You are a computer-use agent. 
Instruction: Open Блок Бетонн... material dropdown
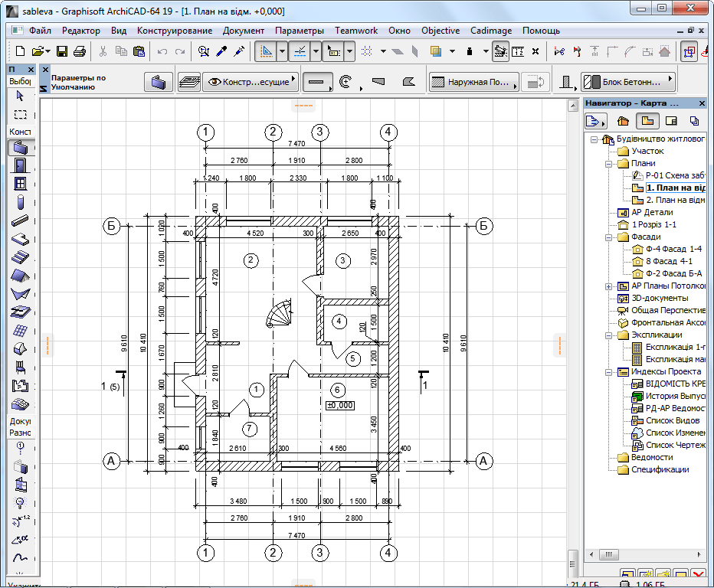click(x=628, y=83)
